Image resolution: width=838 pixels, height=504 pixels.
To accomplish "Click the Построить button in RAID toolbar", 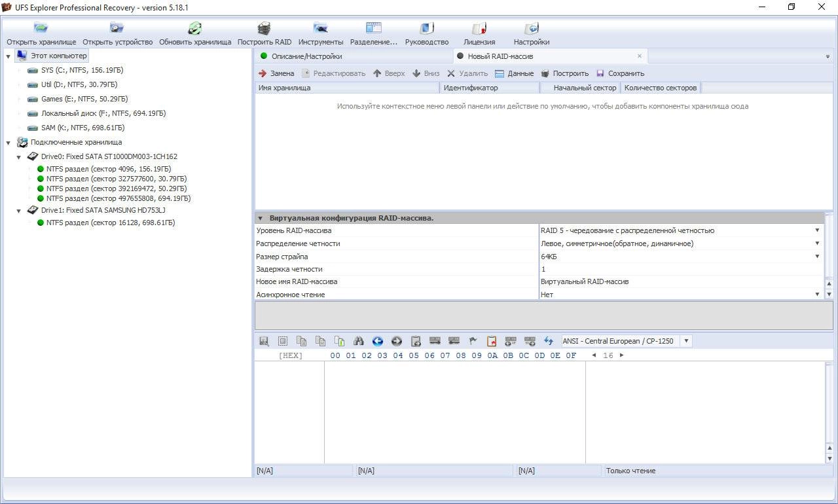I will pos(564,73).
